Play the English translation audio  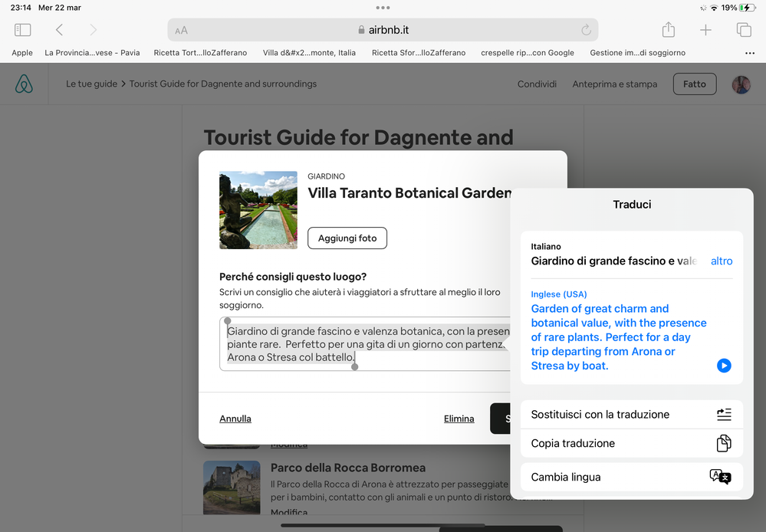tap(724, 366)
